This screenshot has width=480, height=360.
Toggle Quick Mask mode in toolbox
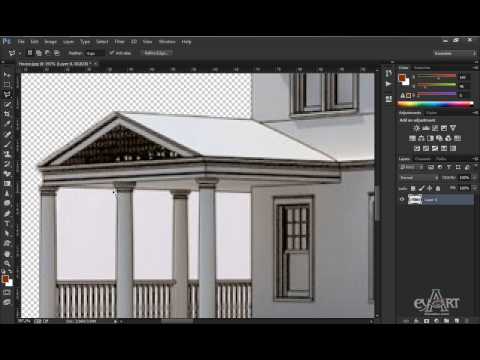(7, 293)
